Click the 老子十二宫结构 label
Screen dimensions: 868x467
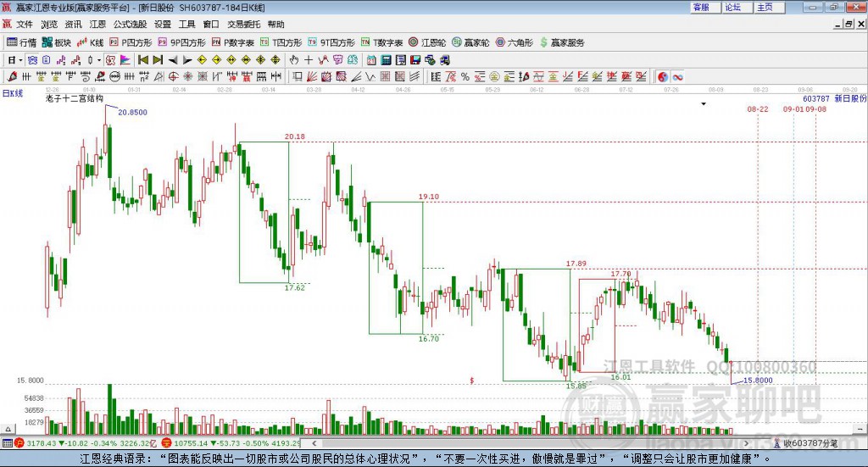(75, 98)
